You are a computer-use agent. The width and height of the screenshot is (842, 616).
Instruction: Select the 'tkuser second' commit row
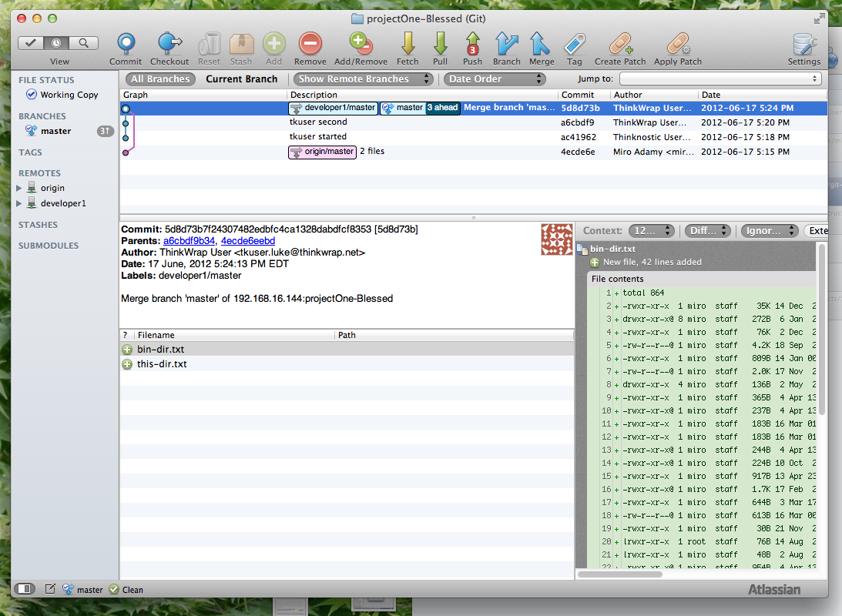tap(473, 122)
